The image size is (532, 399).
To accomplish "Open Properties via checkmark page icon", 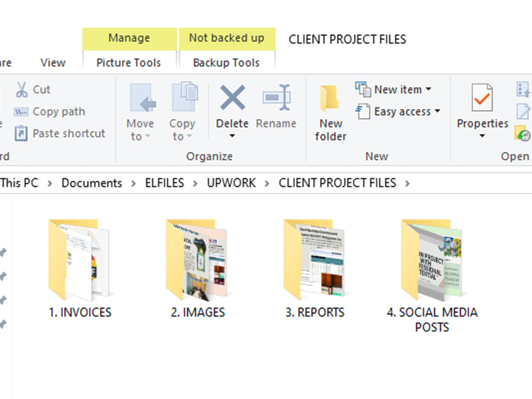I will tap(482, 98).
